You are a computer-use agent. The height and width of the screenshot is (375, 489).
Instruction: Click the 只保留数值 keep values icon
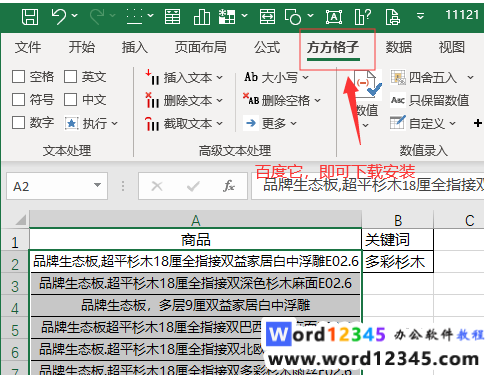[x=398, y=100]
